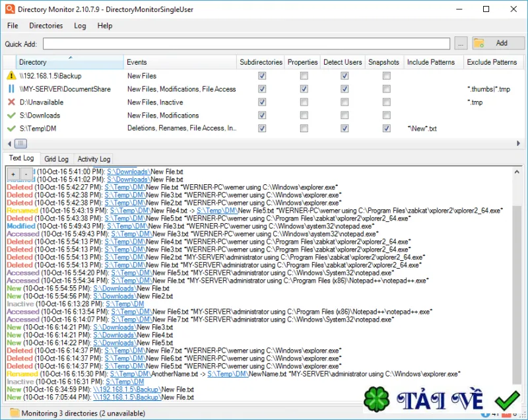Click the pause icon beside \\MY-SERVER\DocumentShare

pyautogui.click(x=11, y=88)
